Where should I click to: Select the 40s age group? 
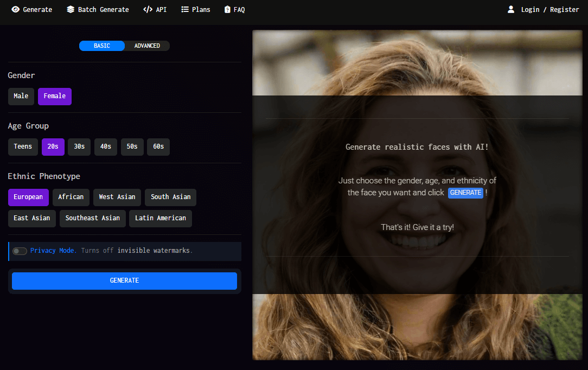pos(105,147)
